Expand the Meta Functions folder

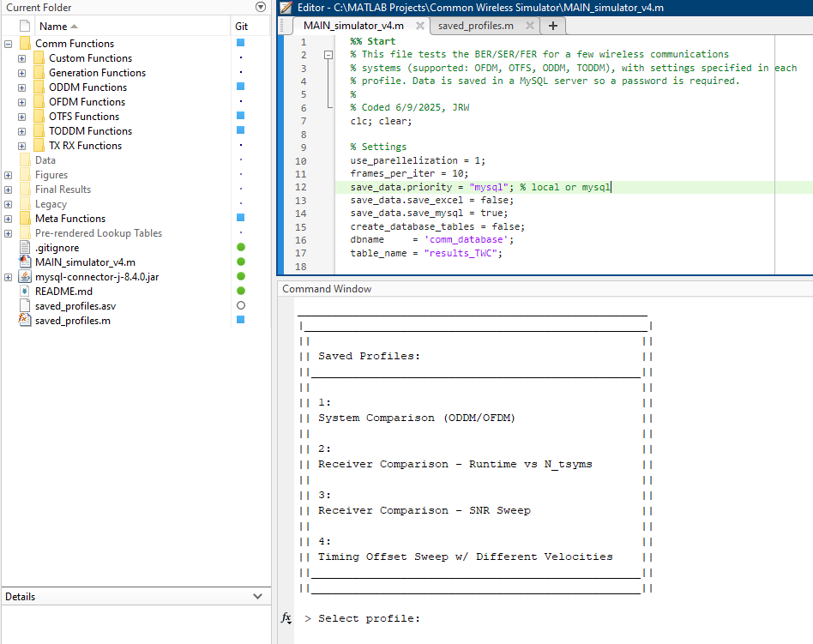coord(9,219)
